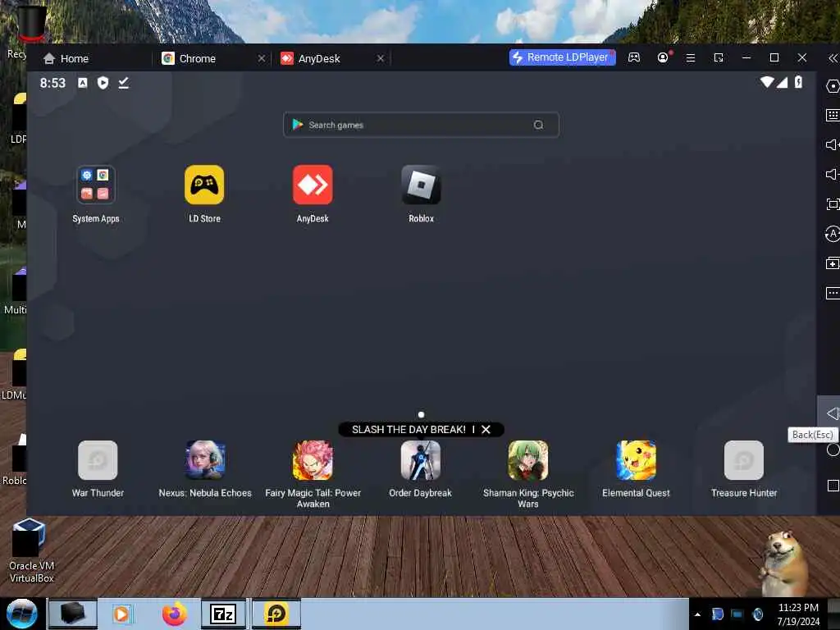Click the sidebar icon marked with an A
Screen dimensions: 840x630
(833, 234)
